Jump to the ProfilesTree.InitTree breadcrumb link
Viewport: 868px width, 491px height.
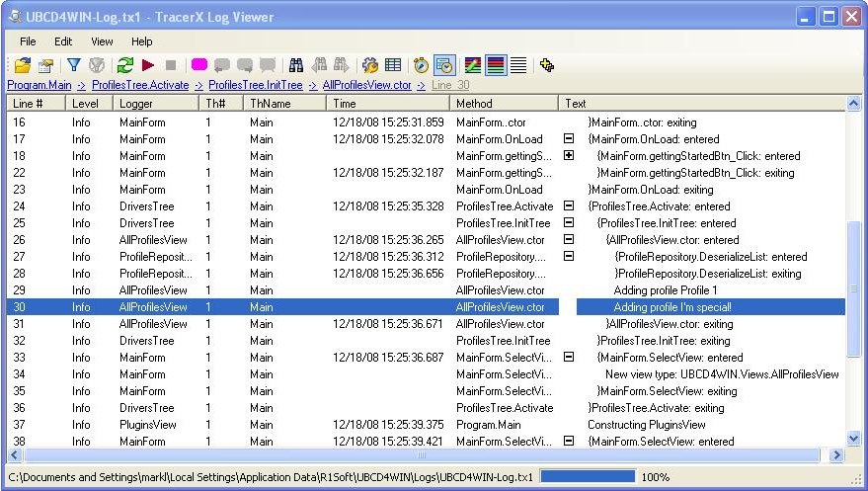pyautogui.click(x=256, y=85)
